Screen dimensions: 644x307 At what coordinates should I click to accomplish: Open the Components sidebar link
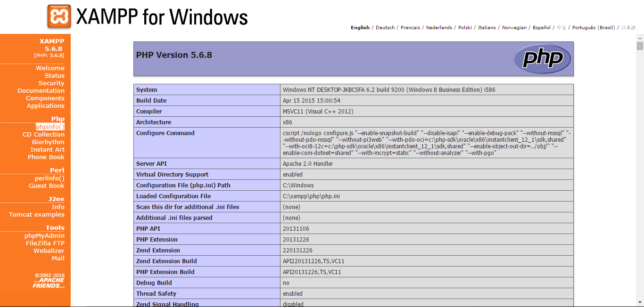(x=45, y=98)
